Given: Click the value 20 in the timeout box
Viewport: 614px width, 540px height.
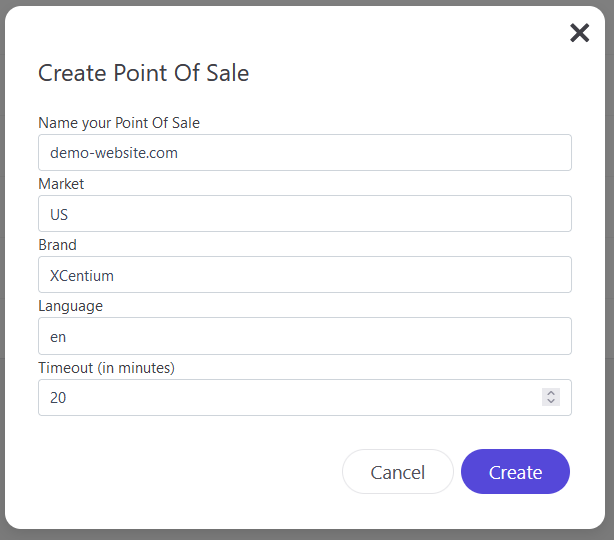Looking at the screenshot, I should 58,398.
